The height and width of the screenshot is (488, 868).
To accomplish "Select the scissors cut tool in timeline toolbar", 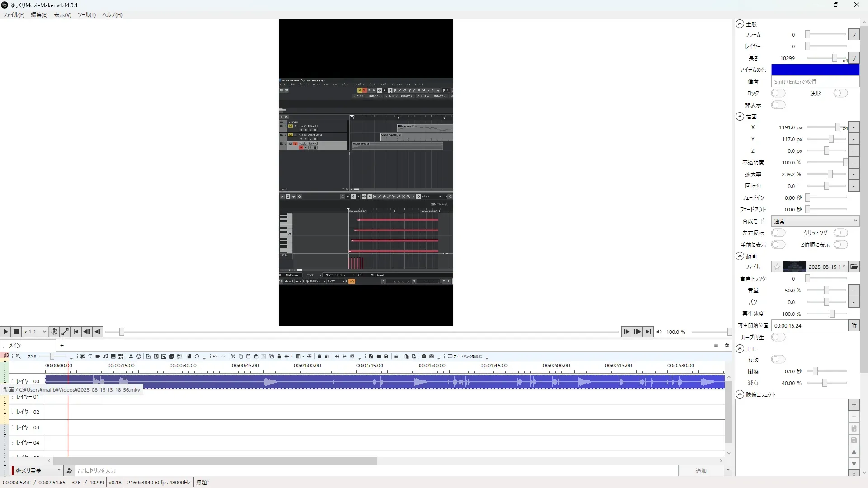I will [233, 357].
